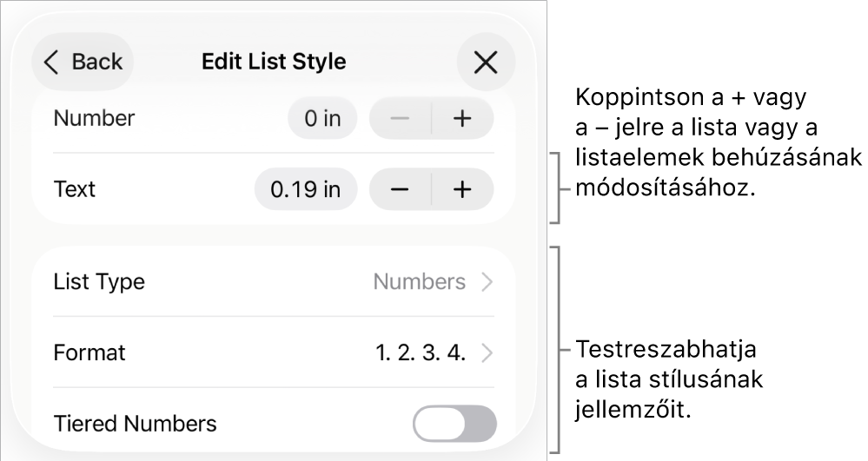Decrease the Text indent with minus
The image size is (868, 461).
pos(400,189)
